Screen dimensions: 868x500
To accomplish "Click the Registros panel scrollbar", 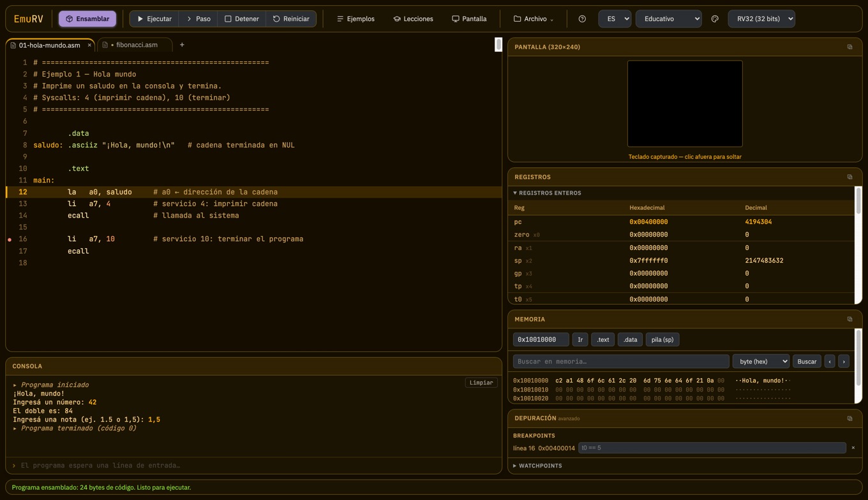I will (858, 201).
